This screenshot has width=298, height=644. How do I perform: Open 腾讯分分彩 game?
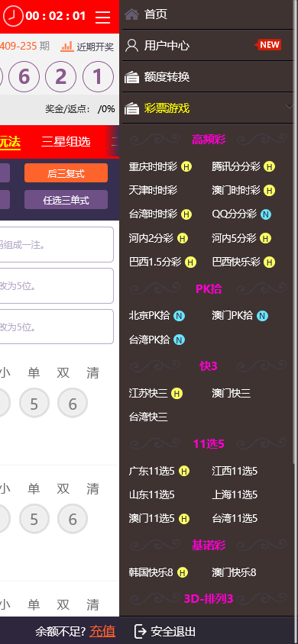coord(236,167)
